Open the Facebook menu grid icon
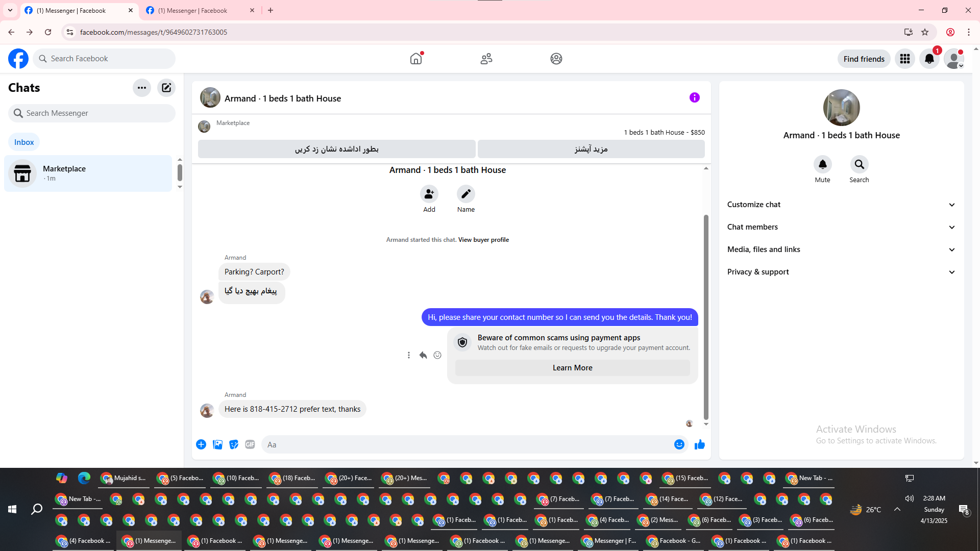 (x=905, y=59)
